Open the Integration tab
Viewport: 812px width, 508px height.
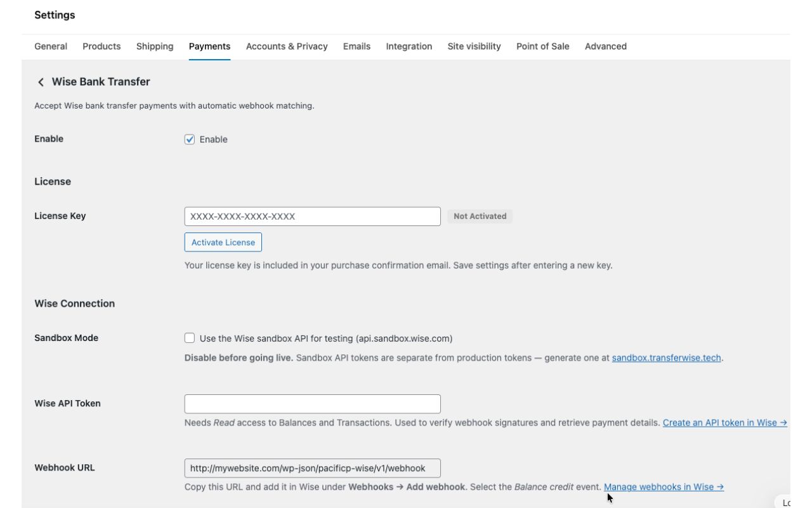[x=409, y=46]
